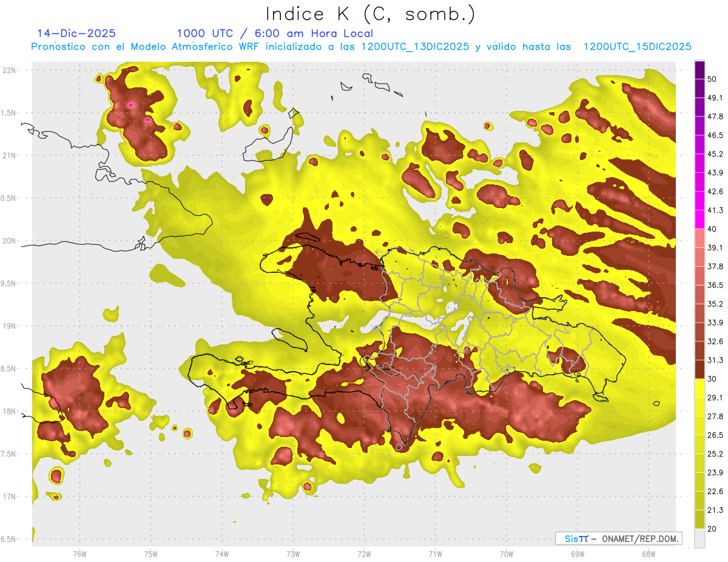
Task: Click the colorbar value '40'
Action: pyautogui.click(x=713, y=229)
